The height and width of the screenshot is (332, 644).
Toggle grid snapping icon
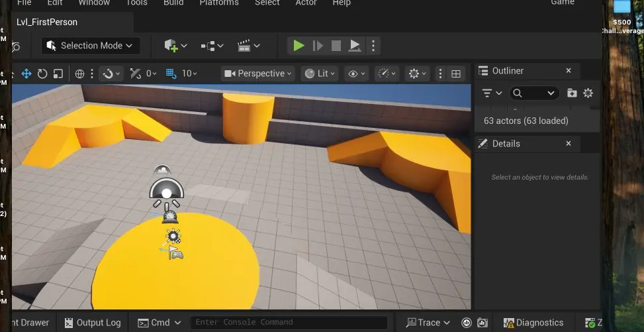click(x=171, y=74)
